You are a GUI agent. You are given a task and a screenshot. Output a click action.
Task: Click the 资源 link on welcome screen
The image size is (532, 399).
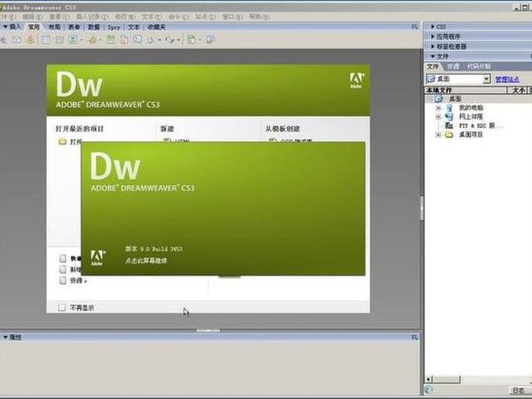[x=78, y=281]
